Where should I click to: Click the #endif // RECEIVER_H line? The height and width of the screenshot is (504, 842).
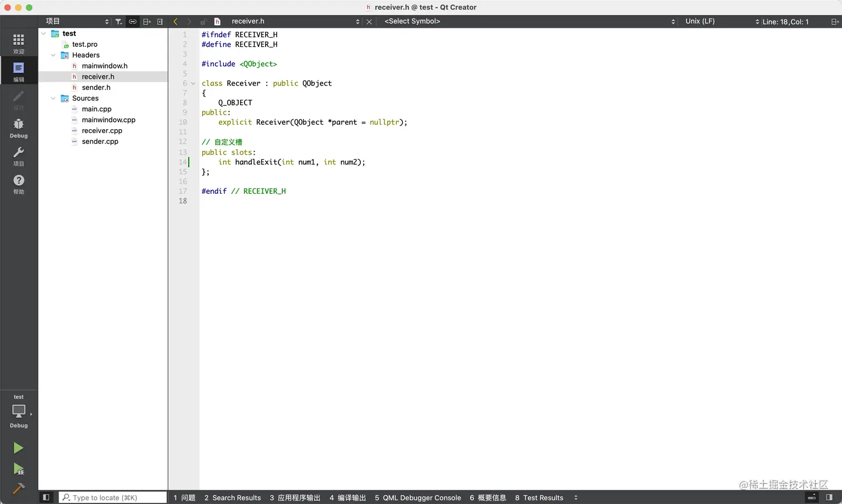pyautogui.click(x=243, y=191)
